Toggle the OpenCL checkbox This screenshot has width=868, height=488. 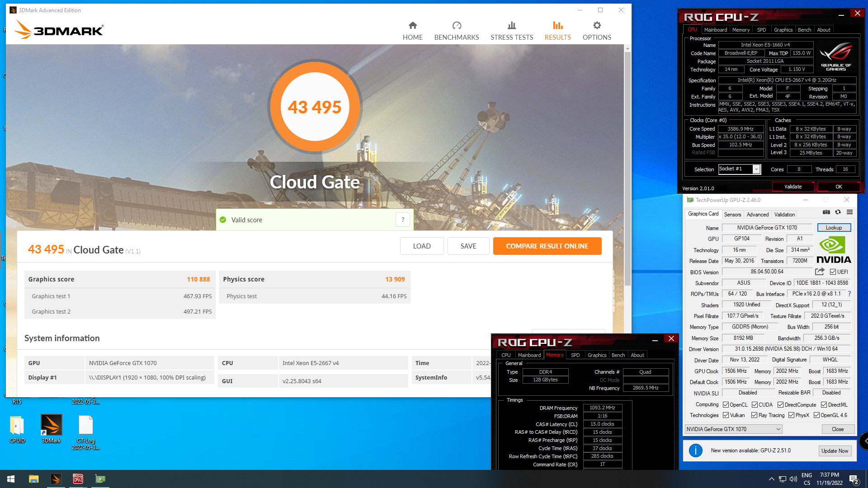coord(726,405)
